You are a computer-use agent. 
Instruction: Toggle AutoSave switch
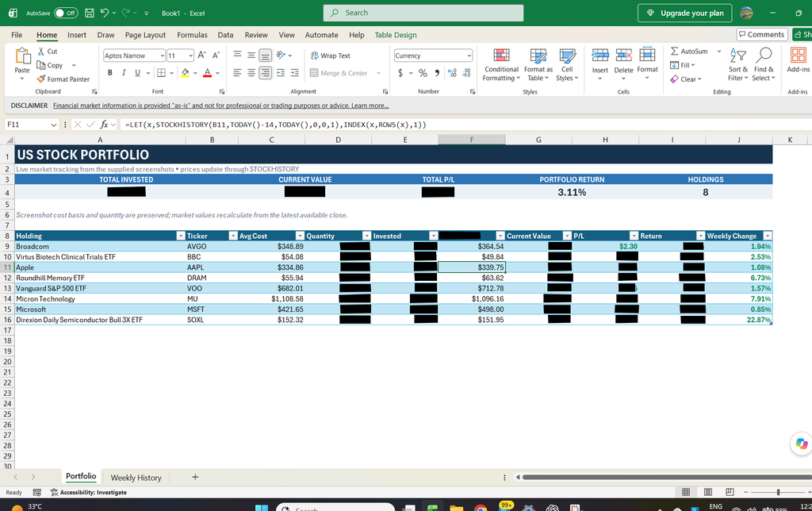[67, 13]
